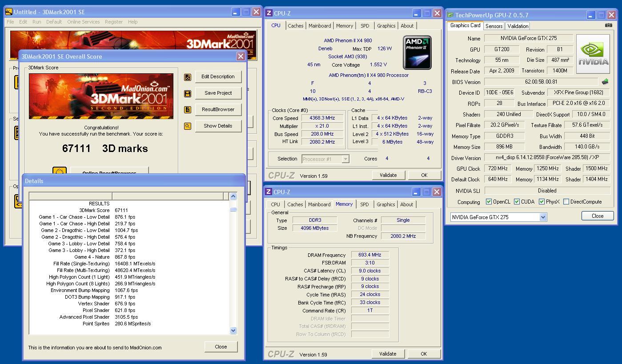This screenshot has height=364, width=622.
Task: Open the Online Services menu
Action: click(x=84, y=22)
